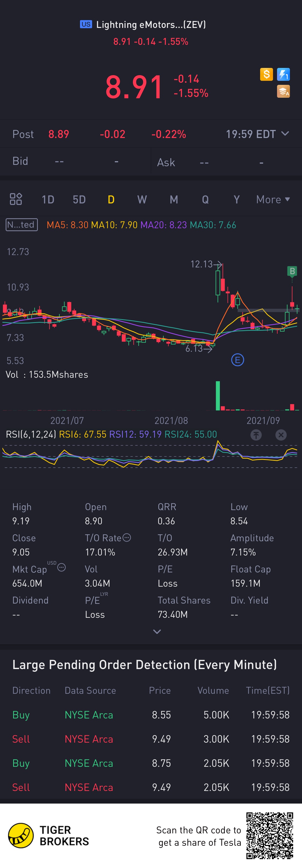Tap the Large Pending Order Detection heading
Screen dimensions: 302x868
click(x=145, y=664)
